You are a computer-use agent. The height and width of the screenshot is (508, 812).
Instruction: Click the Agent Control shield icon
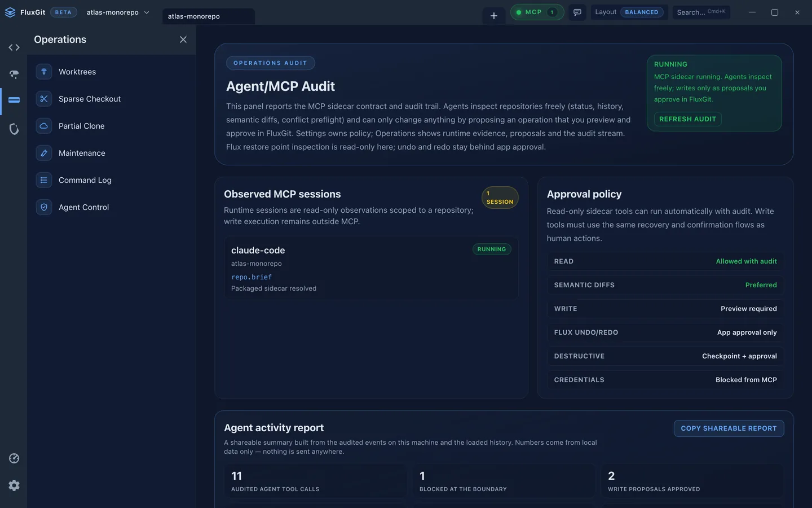click(44, 207)
